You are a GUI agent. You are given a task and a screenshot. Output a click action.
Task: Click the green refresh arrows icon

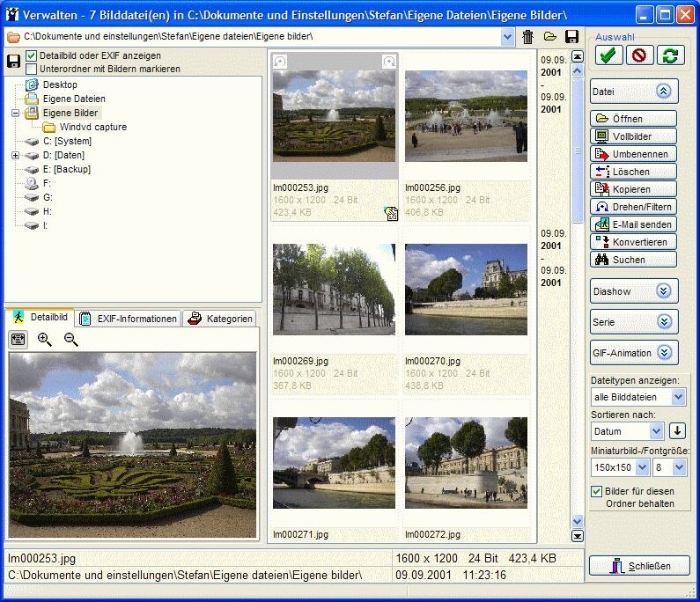pos(670,55)
